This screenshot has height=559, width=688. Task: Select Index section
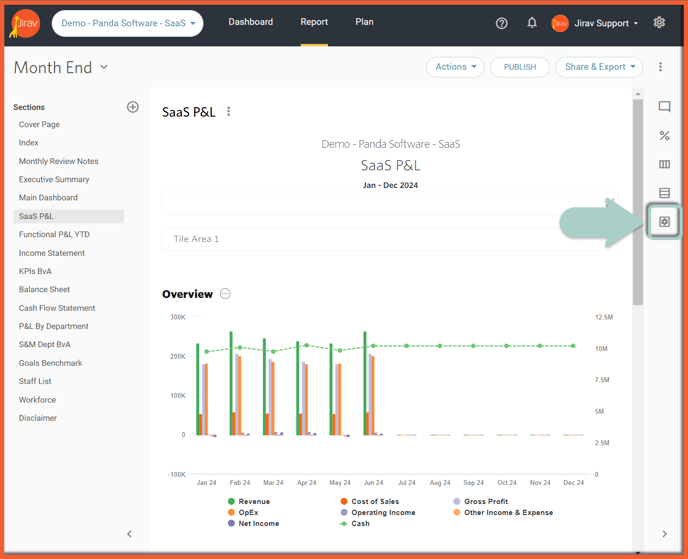pos(29,143)
